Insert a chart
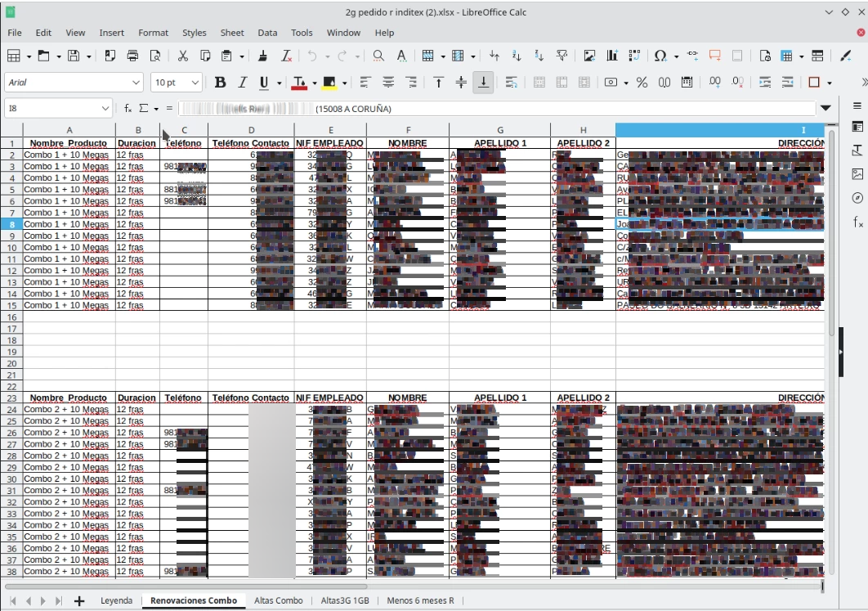 pos(611,56)
